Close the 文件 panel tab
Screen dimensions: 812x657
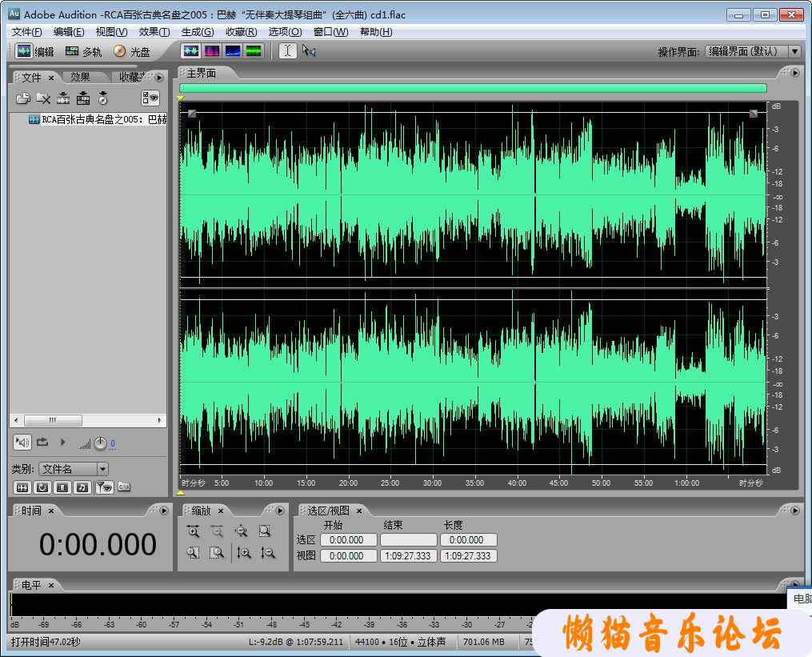[x=51, y=78]
